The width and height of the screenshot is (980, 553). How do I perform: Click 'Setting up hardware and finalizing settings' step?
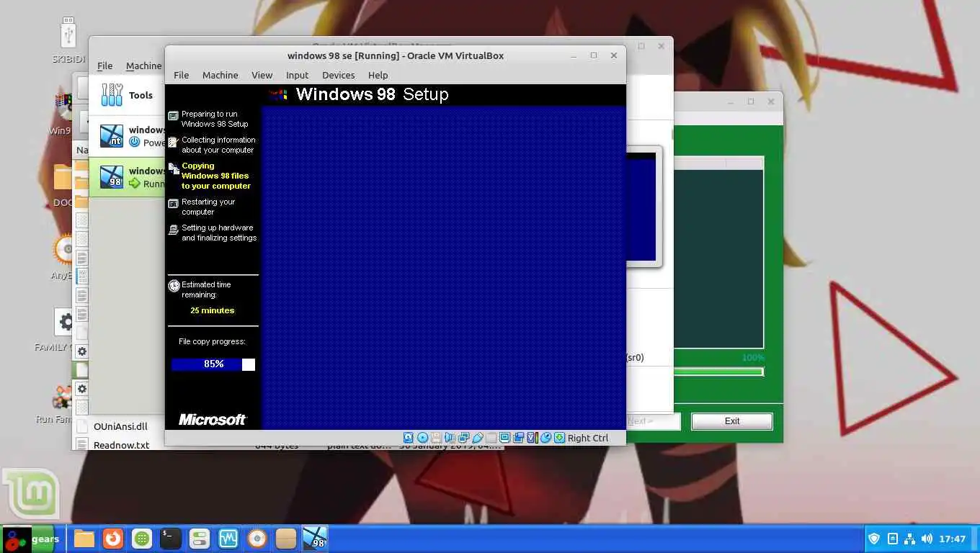(219, 233)
